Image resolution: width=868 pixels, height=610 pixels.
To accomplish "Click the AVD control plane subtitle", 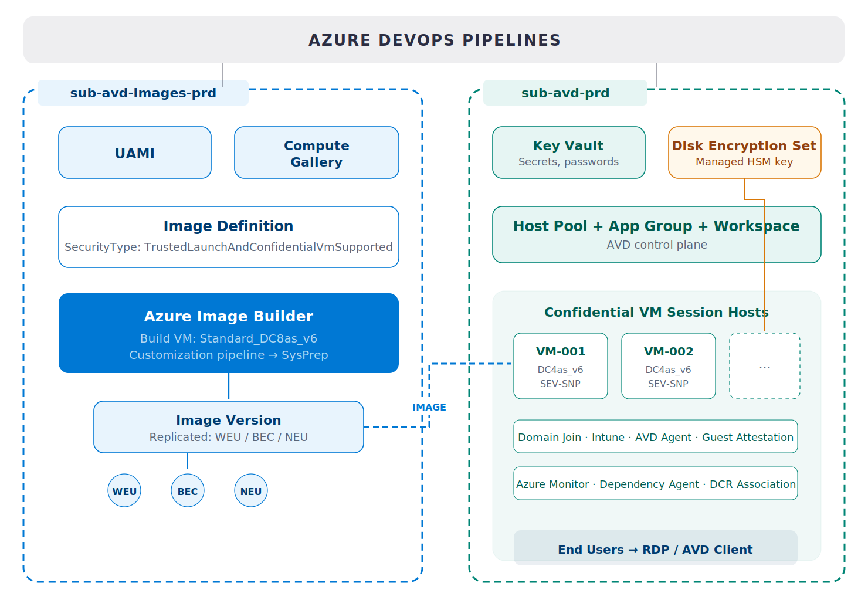I will point(657,245).
